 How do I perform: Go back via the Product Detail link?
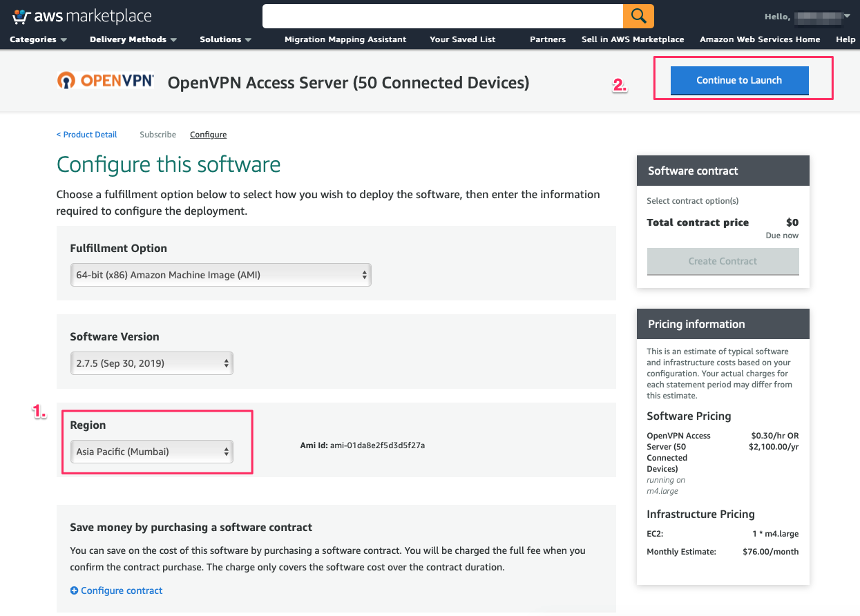pos(87,135)
